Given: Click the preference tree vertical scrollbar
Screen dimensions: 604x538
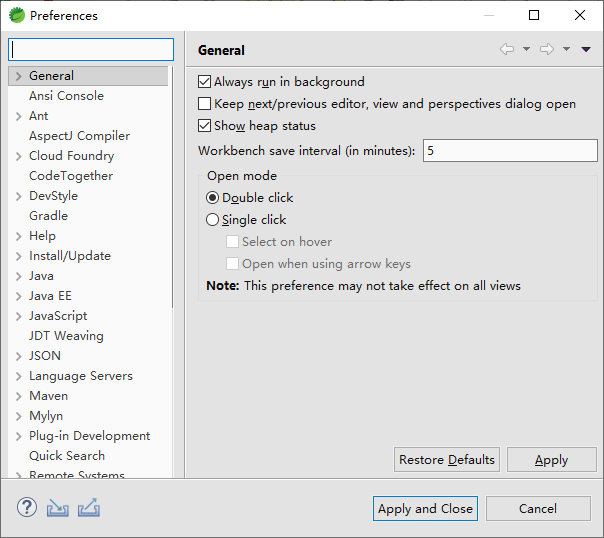Looking at the screenshot, I should tap(172, 187).
